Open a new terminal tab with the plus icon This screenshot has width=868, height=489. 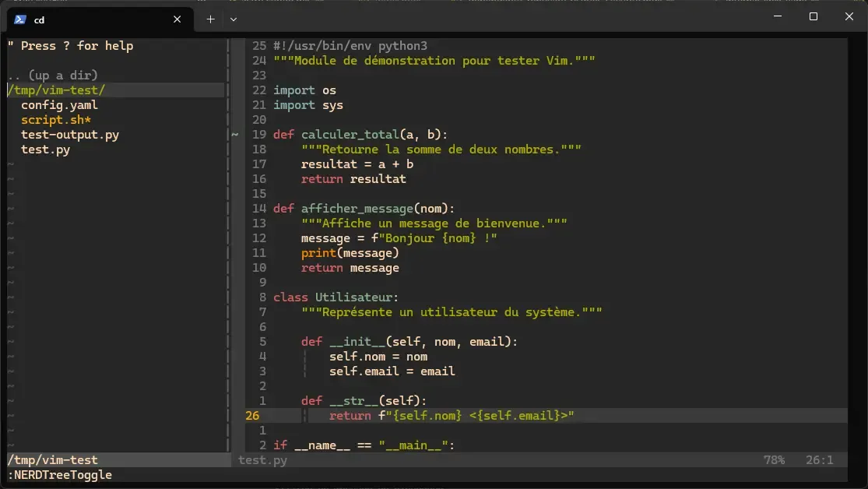[209, 19]
